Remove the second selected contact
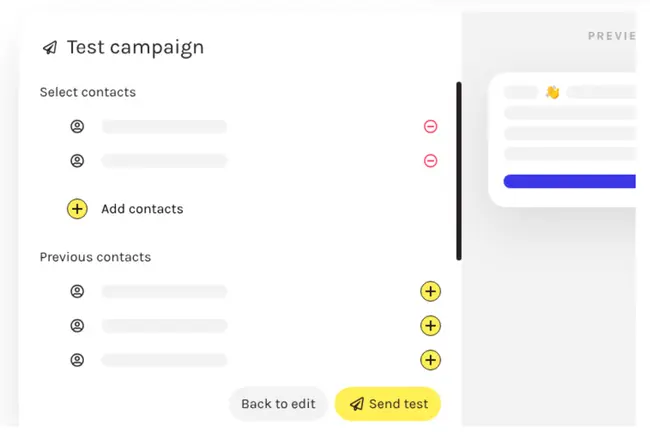 (x=430, y=161)
